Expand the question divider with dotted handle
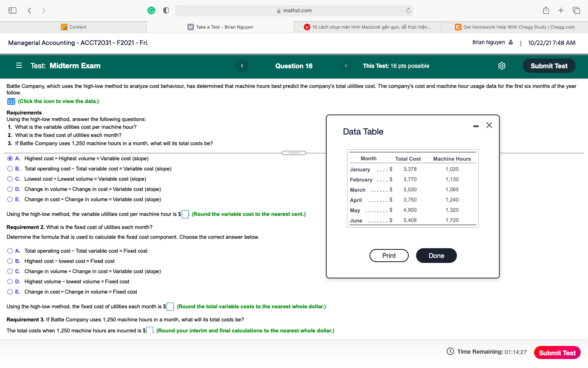Viewport: 588px width, 368px height. 294,153
